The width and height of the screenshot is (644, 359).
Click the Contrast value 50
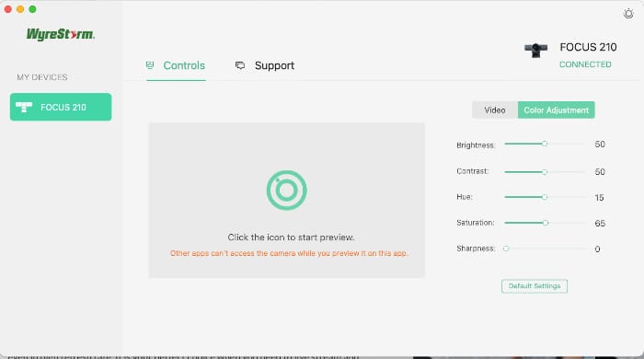point(600,172)
